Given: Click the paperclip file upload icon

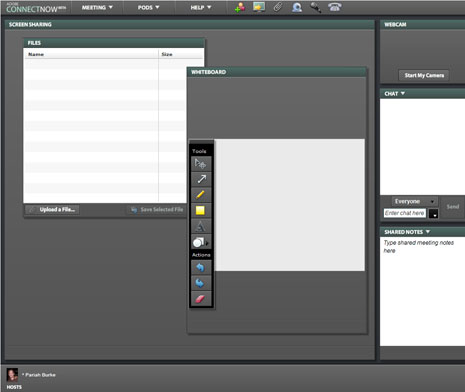Looking at the screenshot, I should pos(278,7).
